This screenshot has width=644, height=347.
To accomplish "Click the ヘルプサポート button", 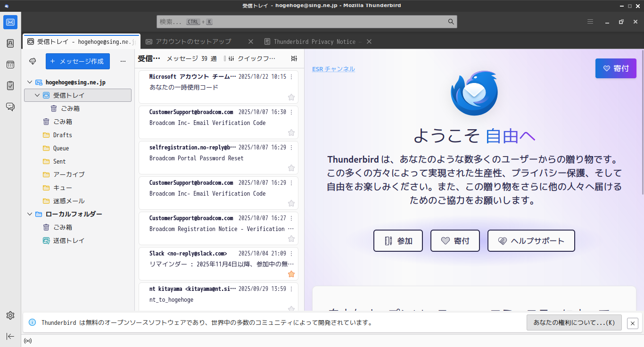I will [531, 241].
